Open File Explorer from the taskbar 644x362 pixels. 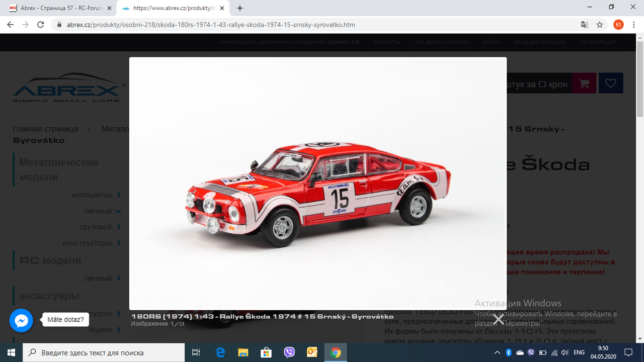click(x=243, y=352)
